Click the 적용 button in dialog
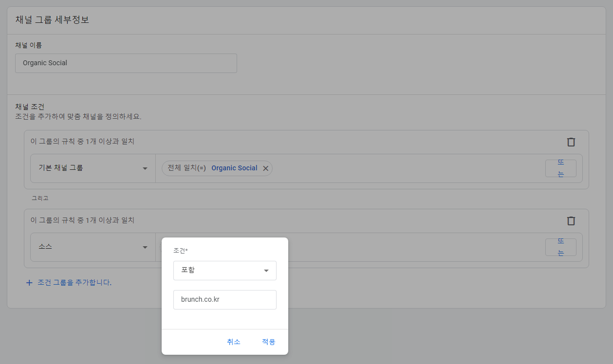 click(x=269, y=342)
